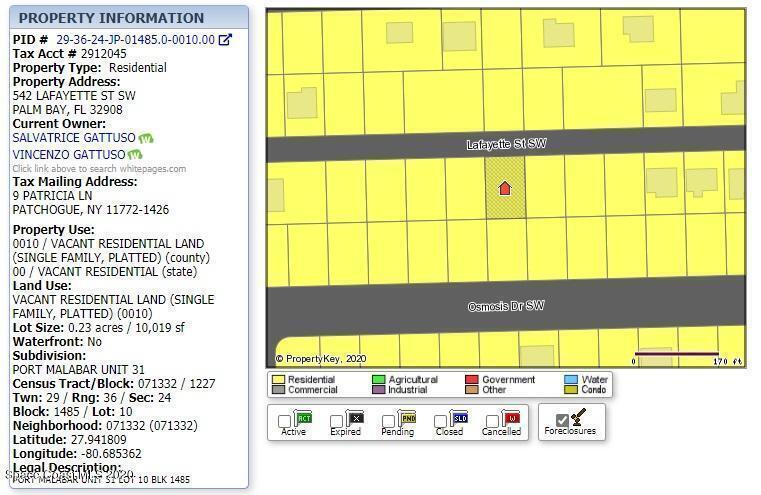Click the blue Closed listing flag icon
Screen dimensions: 761x495
[x=460, y=418]
